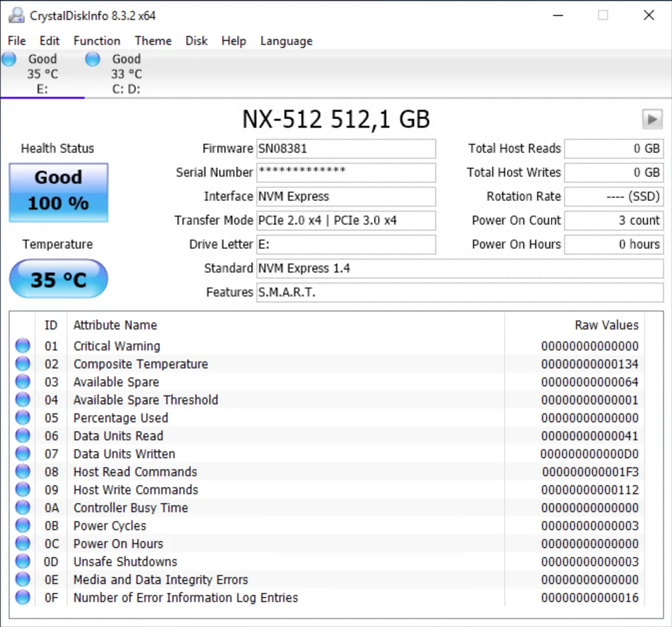Click the blue status dot beside Critical Warning

tap(22, 345)
